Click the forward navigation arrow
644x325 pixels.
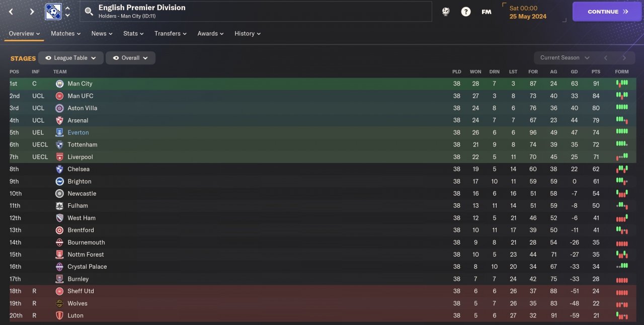[x=32, y=12]
